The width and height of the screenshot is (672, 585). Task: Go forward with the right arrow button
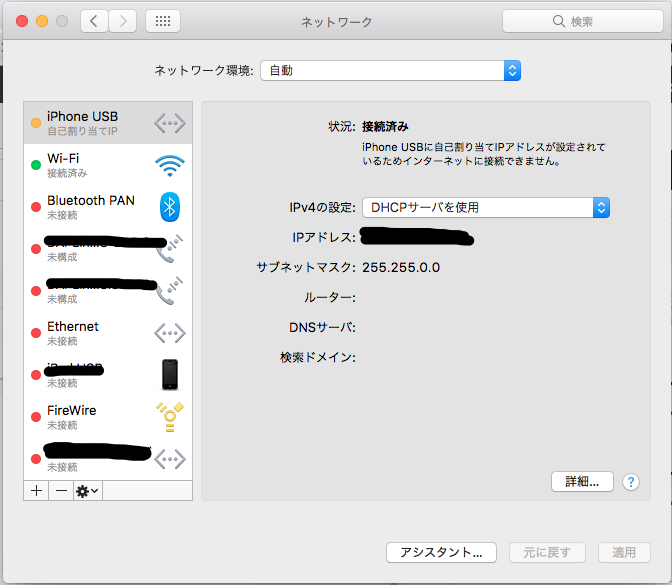click(x=123, y=21)
